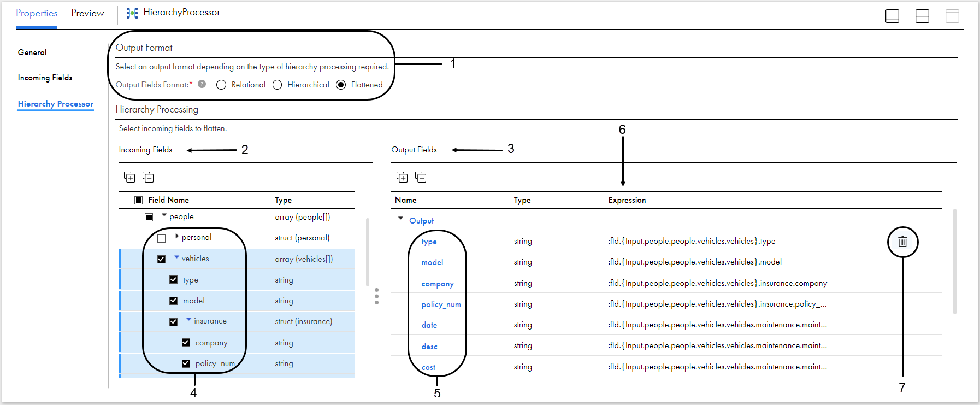This screenshot has width=980, height=405.
Task: Collapse the Output group node
Action: tap(400, 218)
